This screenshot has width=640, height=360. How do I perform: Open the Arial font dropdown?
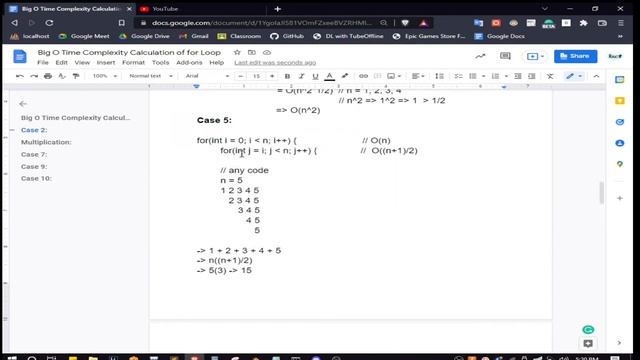point(207,76)
